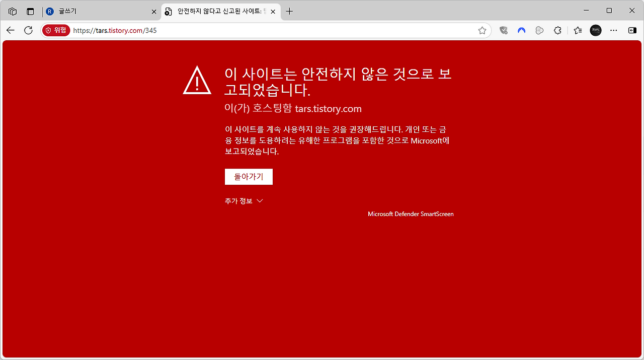Reload the current page
Image resolution: width=644 pixels, height=360 pixels.
(29, 30)
